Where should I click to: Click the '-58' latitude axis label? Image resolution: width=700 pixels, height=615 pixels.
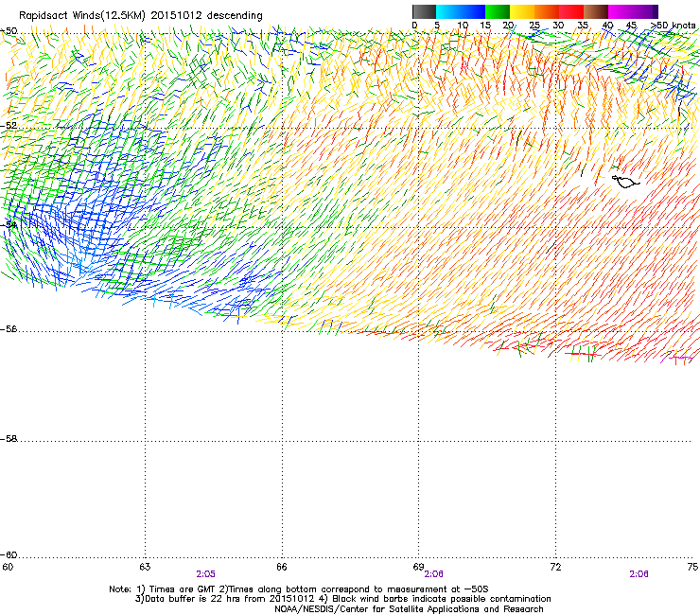click(x=9, y=439)
